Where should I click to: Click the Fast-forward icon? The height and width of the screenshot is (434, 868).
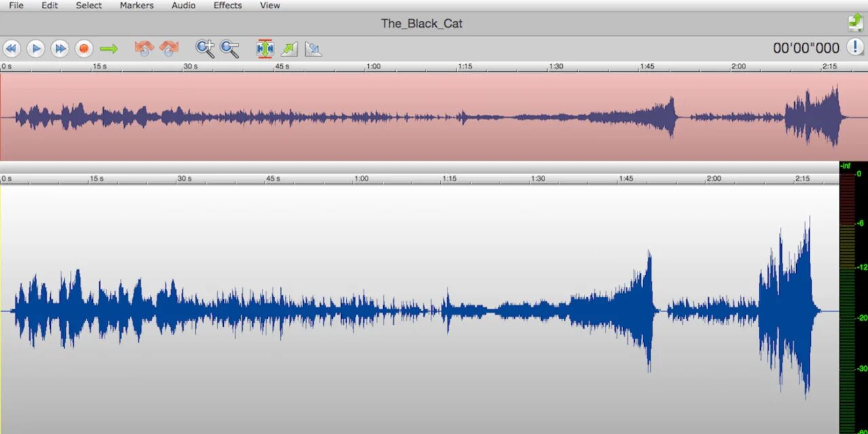pos(60,48)
